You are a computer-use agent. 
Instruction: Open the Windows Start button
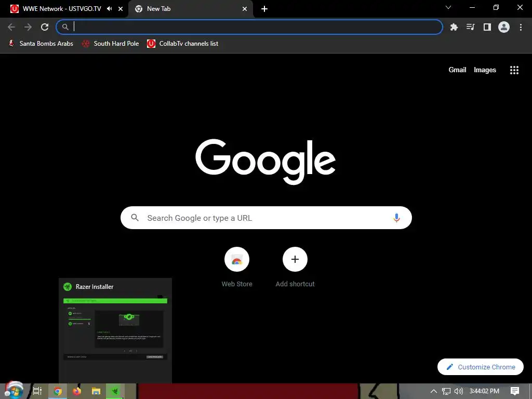click(14, 391)
